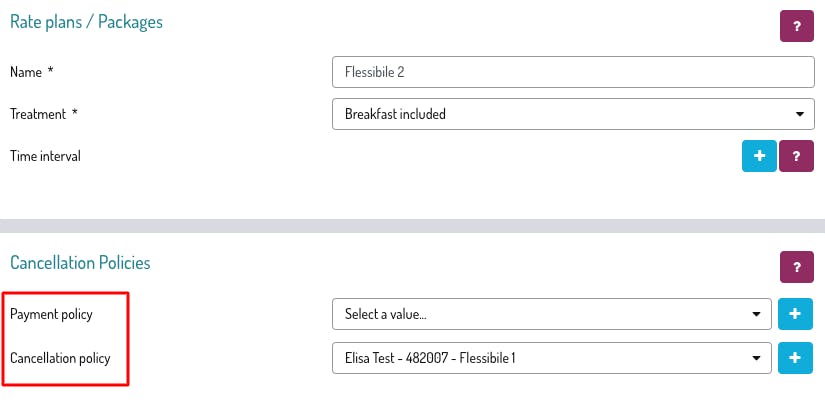Open help for Rate plans / Packages section
The width and height of the screenshot is (825, 406).
(797, 26)
